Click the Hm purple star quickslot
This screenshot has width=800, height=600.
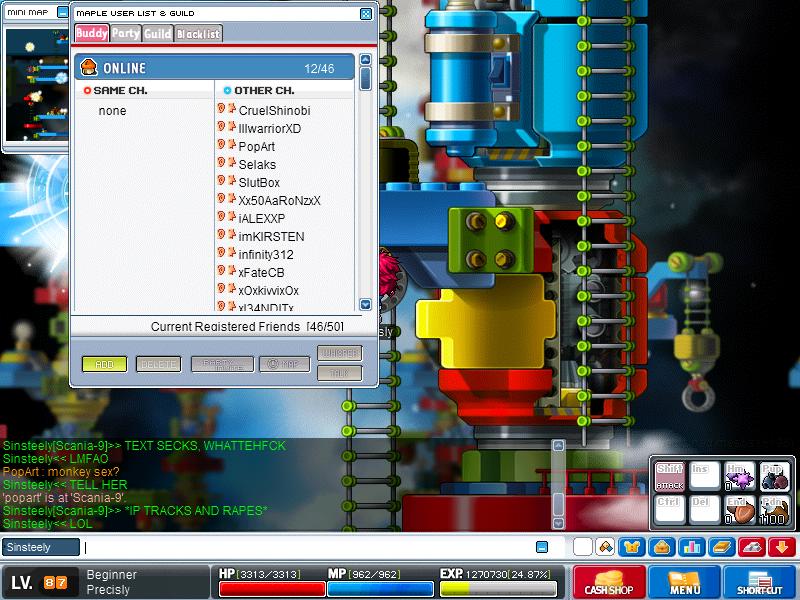pyautogui.click(x=740, y=477)
